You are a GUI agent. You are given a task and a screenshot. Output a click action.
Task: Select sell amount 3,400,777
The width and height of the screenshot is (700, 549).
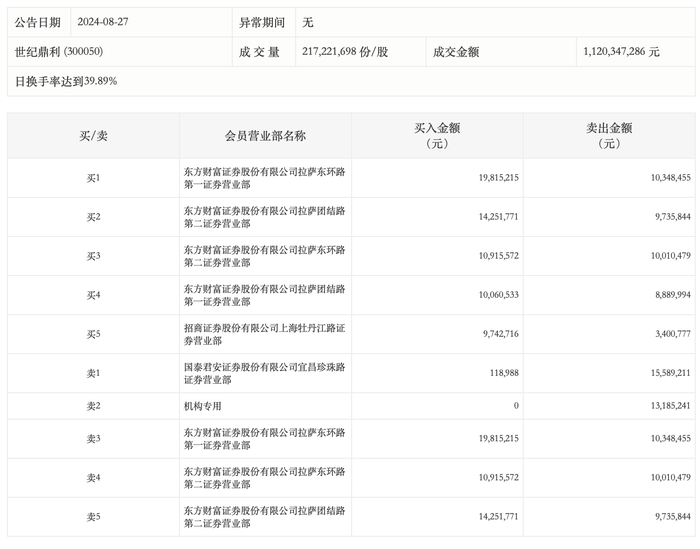pos(673,334)
